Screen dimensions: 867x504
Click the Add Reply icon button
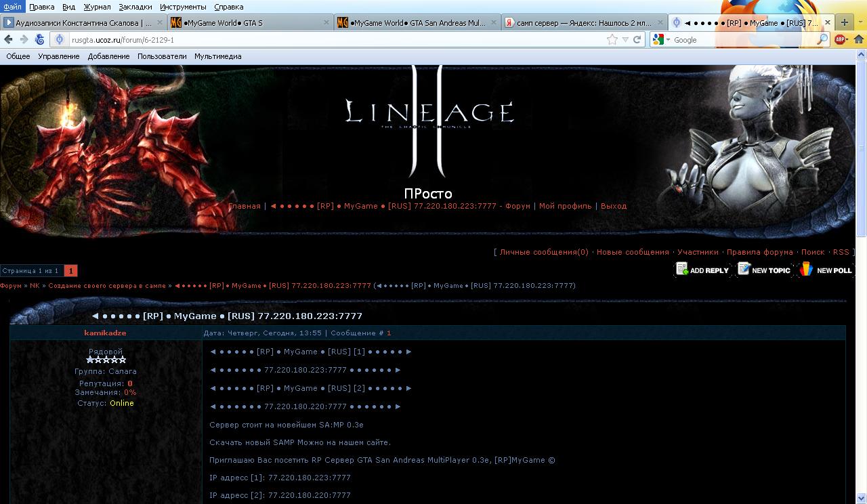pos(702,270)
